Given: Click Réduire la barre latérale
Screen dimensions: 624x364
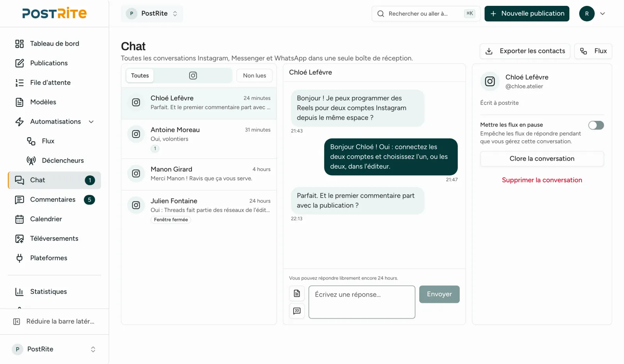Looking at the screenshot, I should click(54, 322).
